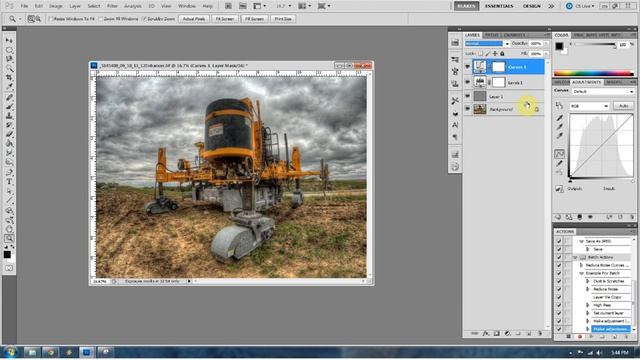Click the lock all icon in Layers panel

[502, 53]
